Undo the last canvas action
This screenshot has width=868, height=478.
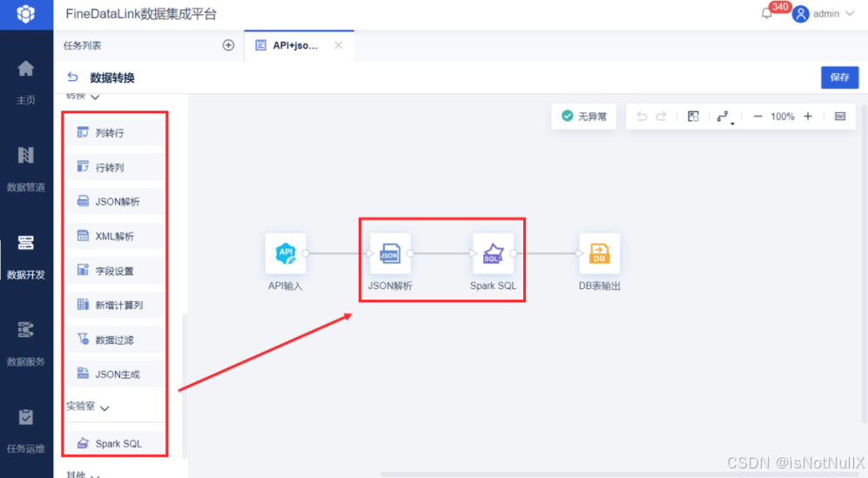[x=642, y=117]
